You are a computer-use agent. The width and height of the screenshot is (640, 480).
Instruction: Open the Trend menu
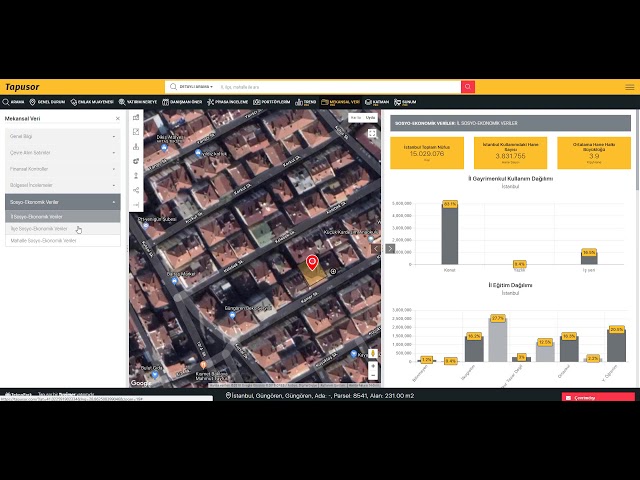306,102
